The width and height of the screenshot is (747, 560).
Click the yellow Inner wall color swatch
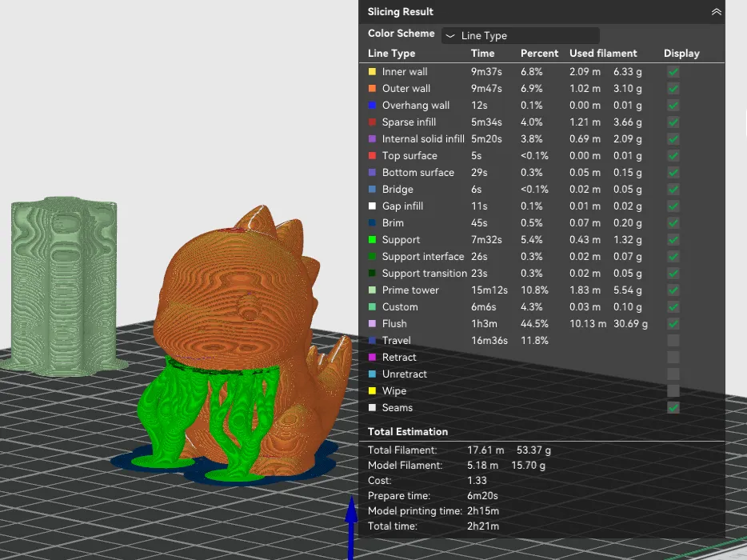click(372, 71)
